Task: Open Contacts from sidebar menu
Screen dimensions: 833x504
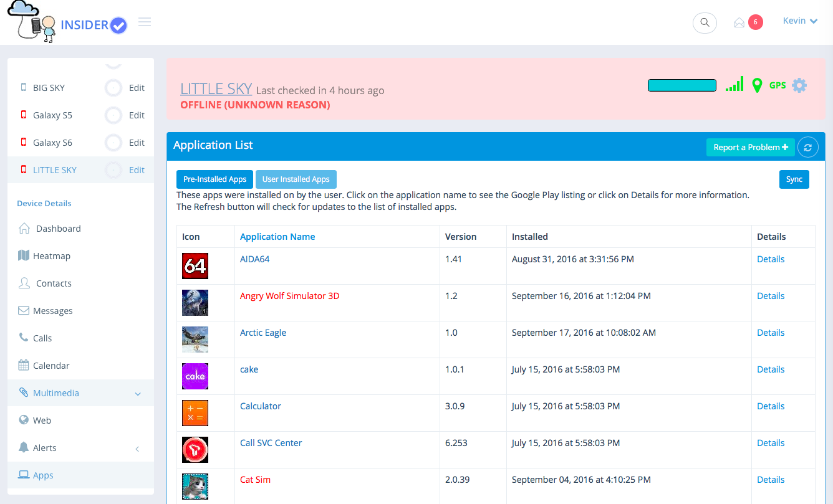Action: coord(54,283)
